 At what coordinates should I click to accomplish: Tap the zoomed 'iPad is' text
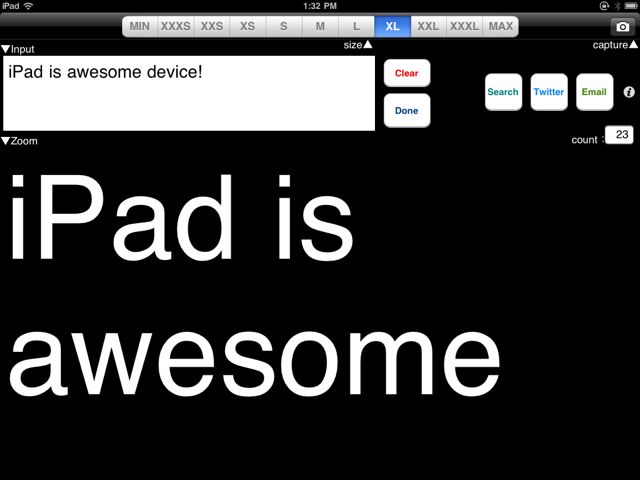coord(182,218)
